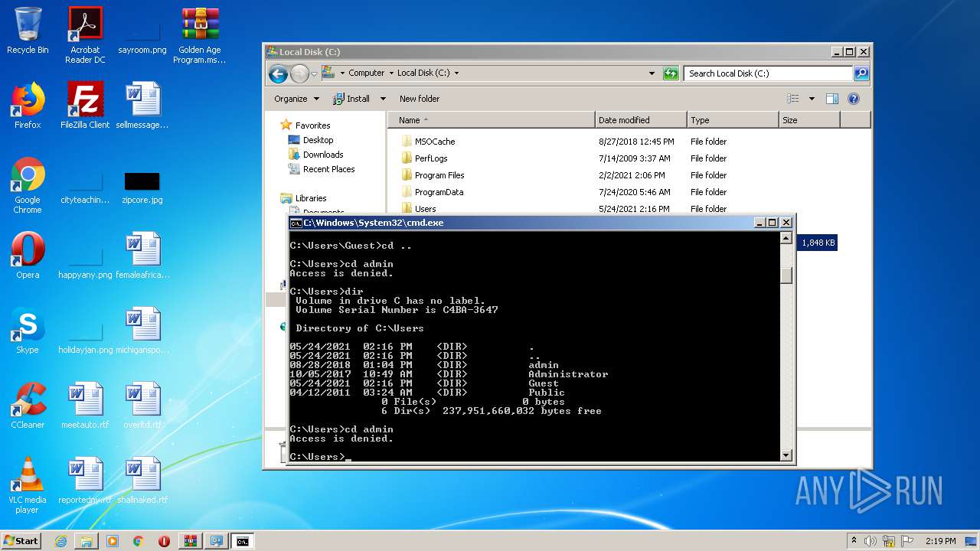Sort files by Date modified column

pyautogui.click(x=641, y=120)
